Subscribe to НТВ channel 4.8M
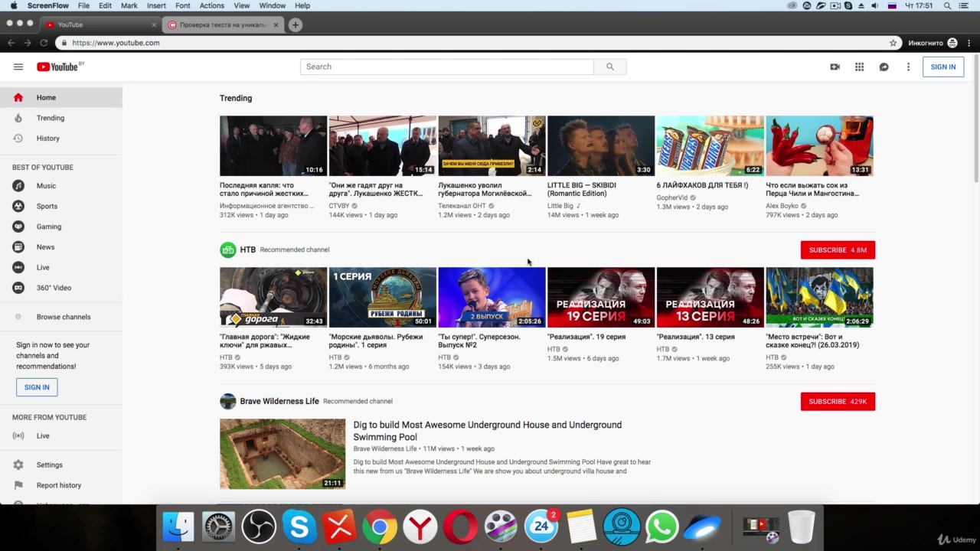Image resolution: width=980 pixels, height=551 pixels. tap(838, 249)
